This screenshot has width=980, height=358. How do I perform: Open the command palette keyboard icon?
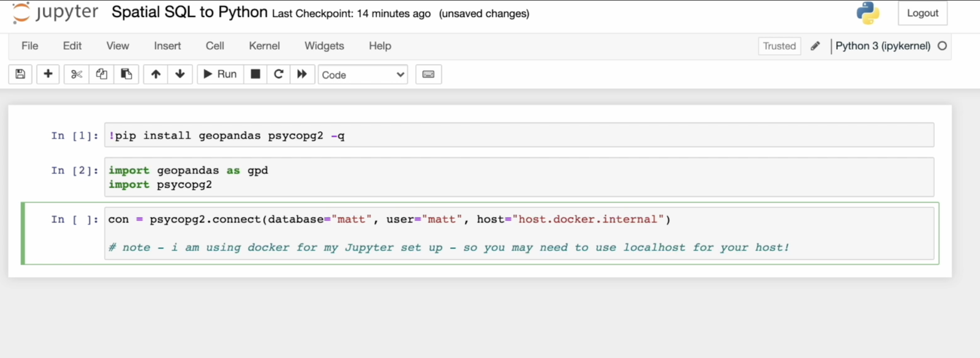point(428,74)
